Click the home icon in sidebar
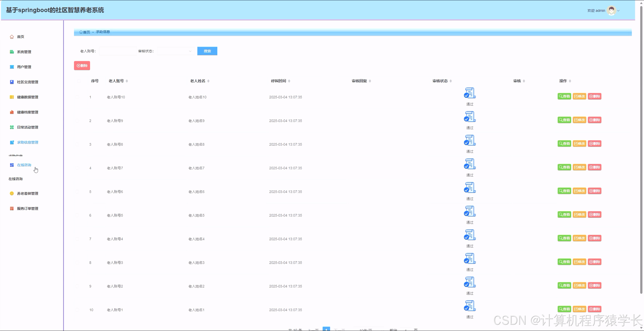 12,37
